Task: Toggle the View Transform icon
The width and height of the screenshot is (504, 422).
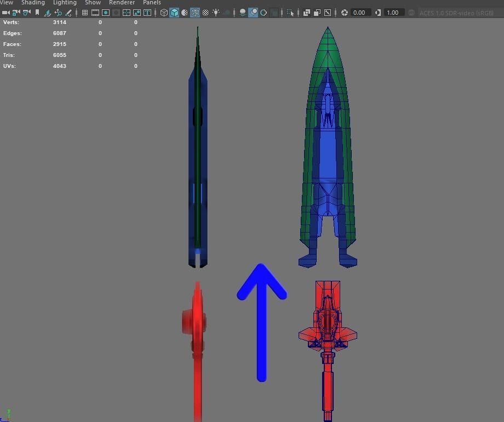Action: point(411,13)
